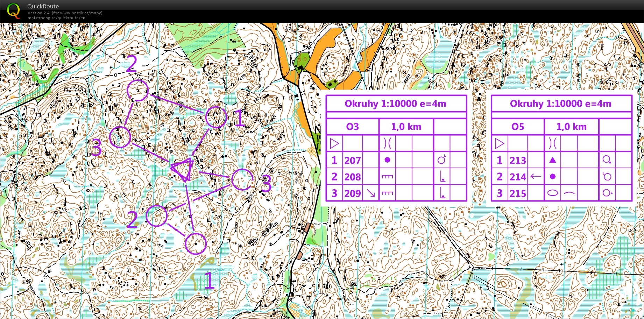The image size is (644, 319).
Task: Open the matstroeng.se/quickroute/en link
Action: [x=56, y=18]
